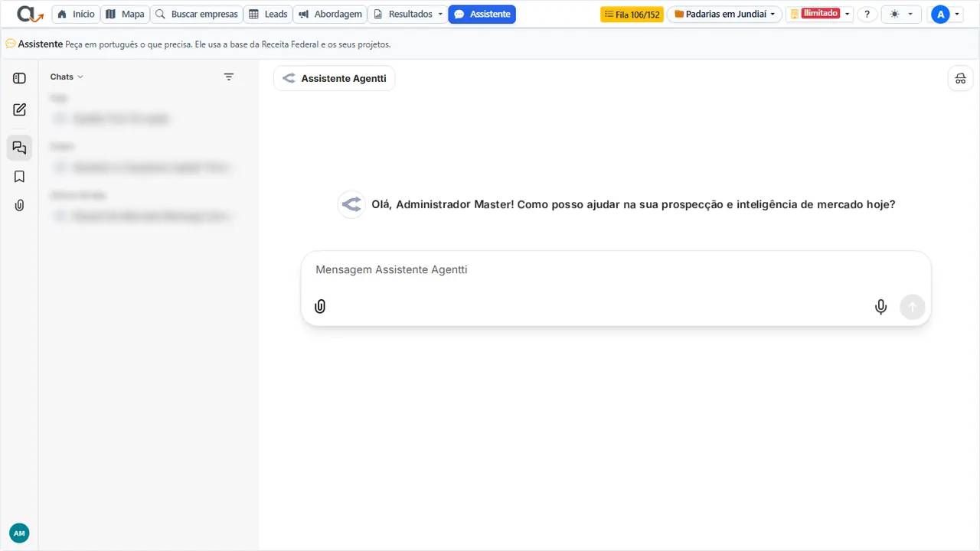980x551 pixels.
Task: Open the bookmarks icon in the sidebar
Action: 20,177
